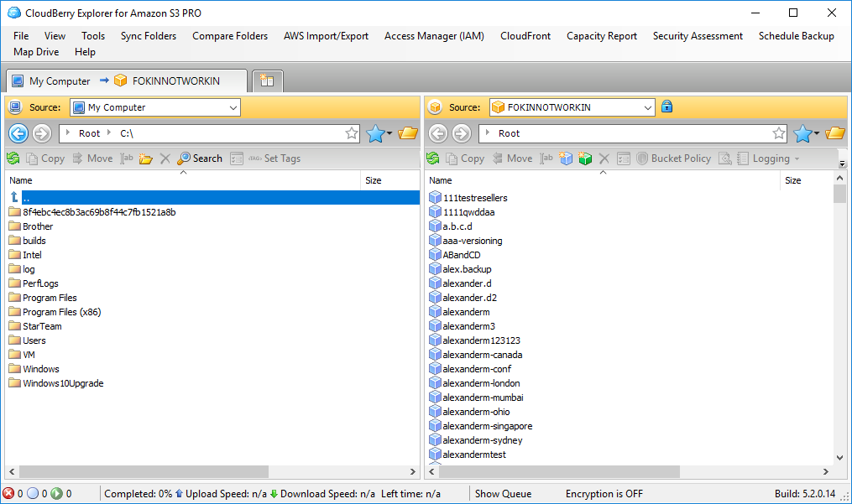The height and width of the screenshot is (504, 852).
Task: Click the green bucket icon in the S3 toolbar
Action: pos(585,158)
